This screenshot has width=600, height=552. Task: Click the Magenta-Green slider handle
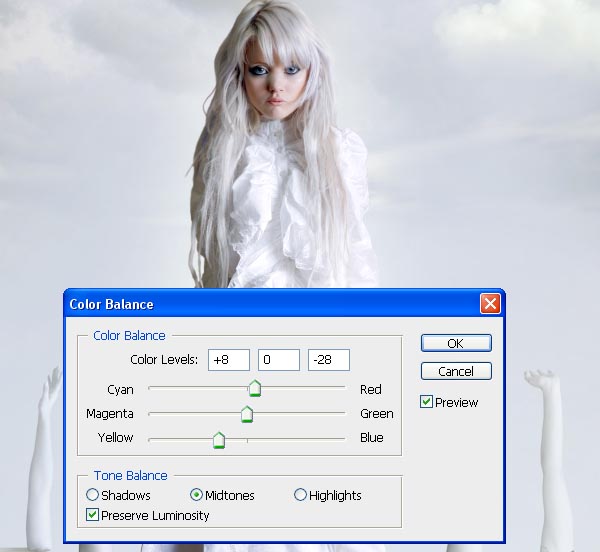(x=247, y=414)
